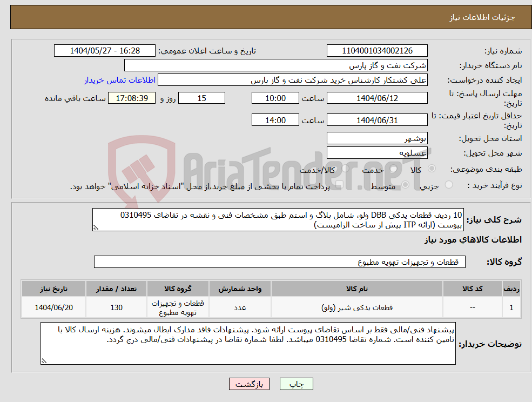The image size is (532, 402).
Task: Click the goods group field قطعات و تجهیزات تهویه مطبوع
Action: [x=280, y=262]
